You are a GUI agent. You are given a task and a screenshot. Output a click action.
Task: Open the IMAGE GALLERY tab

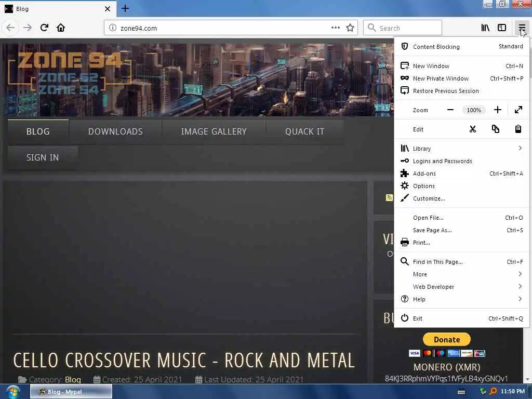click(x=214, y=131)
